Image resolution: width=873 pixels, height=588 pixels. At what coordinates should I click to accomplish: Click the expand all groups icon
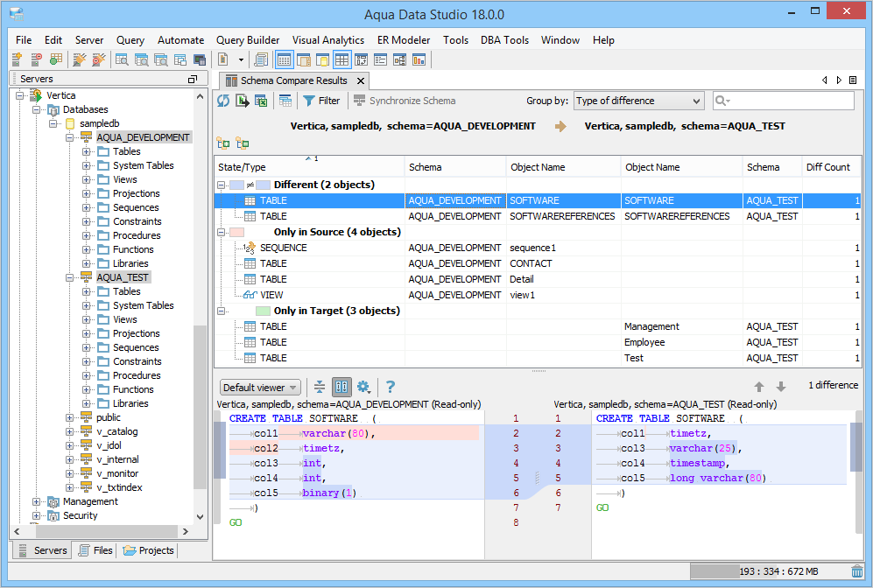coord(222,143)
